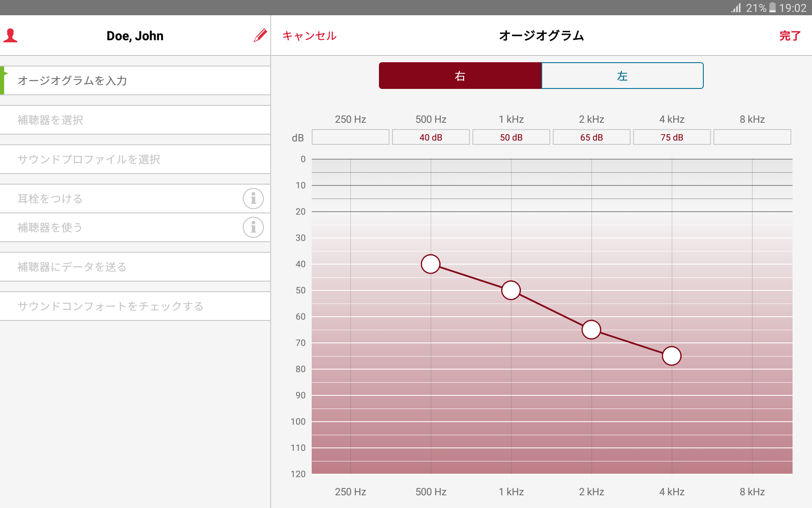Switch to right ear tab 右

[x=460, y=76]
